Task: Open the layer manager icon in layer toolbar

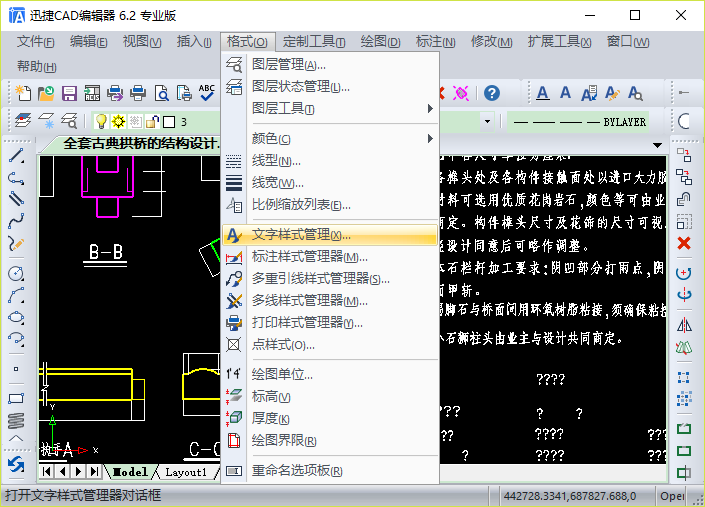Action: (x=23, y=121)
